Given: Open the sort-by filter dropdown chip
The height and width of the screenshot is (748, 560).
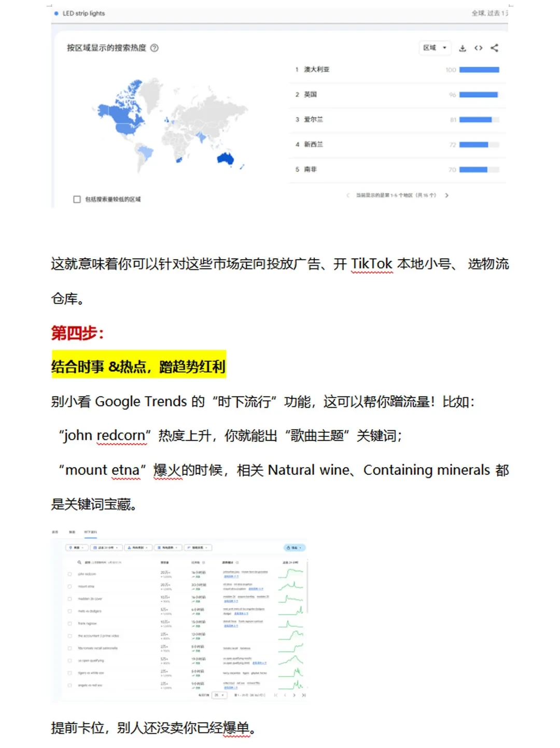Looking at the screenshot, I should [x=198, y=547].
